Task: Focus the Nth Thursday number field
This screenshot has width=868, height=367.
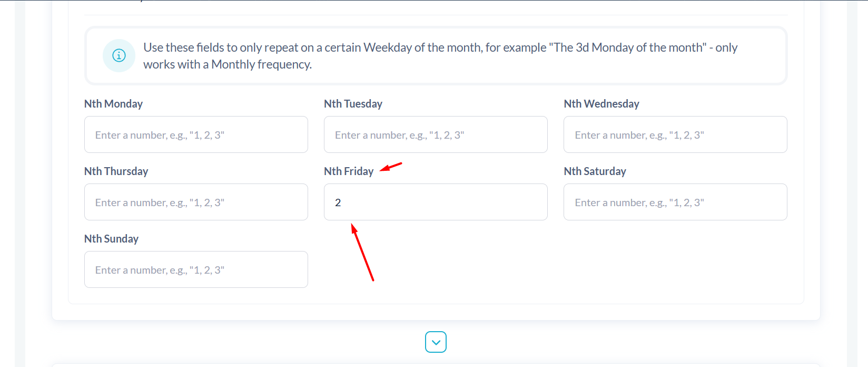Action: point(196,202)
